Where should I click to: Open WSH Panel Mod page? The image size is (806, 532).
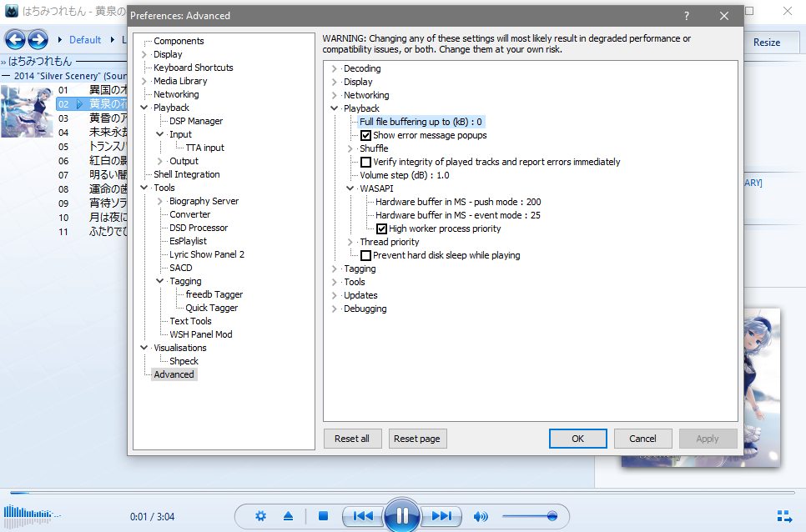(201, 335)
